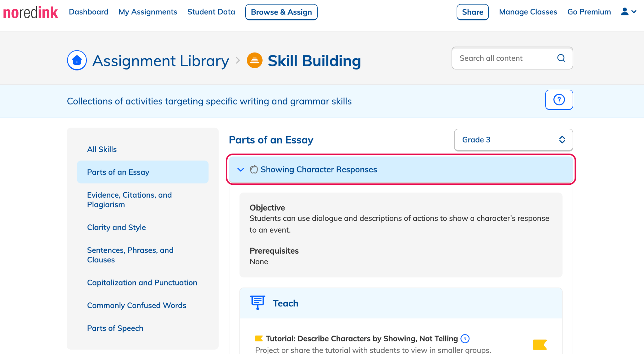
Task: Click the search magnifier icon
Action: click(561, 58)
